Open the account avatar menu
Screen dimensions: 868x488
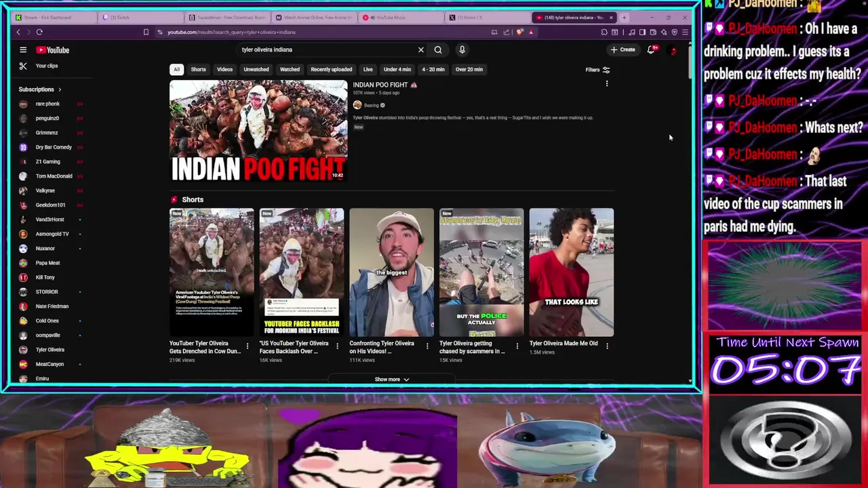pyautogui.click(x=673, y=49)
